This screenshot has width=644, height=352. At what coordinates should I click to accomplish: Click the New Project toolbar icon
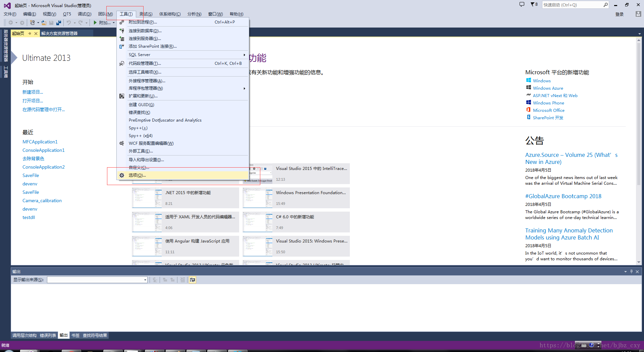coord(32,23)
